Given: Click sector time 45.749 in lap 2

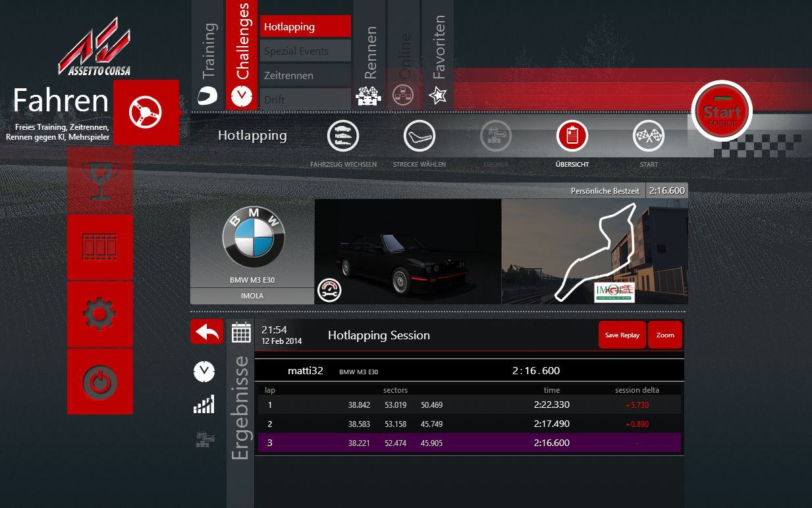Looking at the screenshot, I should (431, 424).
